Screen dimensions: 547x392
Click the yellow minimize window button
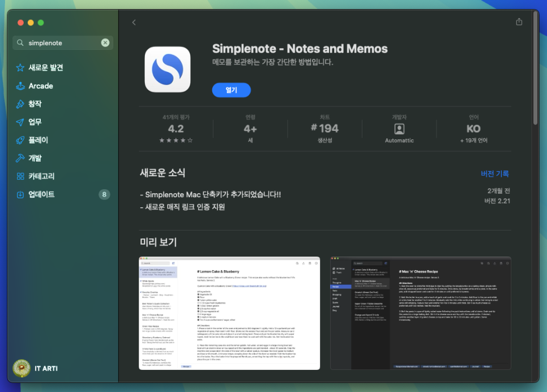point(31,23)
